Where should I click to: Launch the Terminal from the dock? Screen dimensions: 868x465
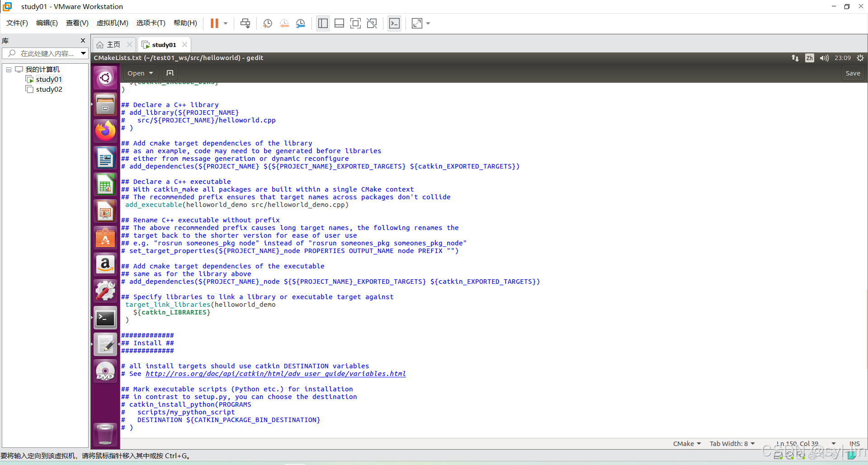(105, 318)
